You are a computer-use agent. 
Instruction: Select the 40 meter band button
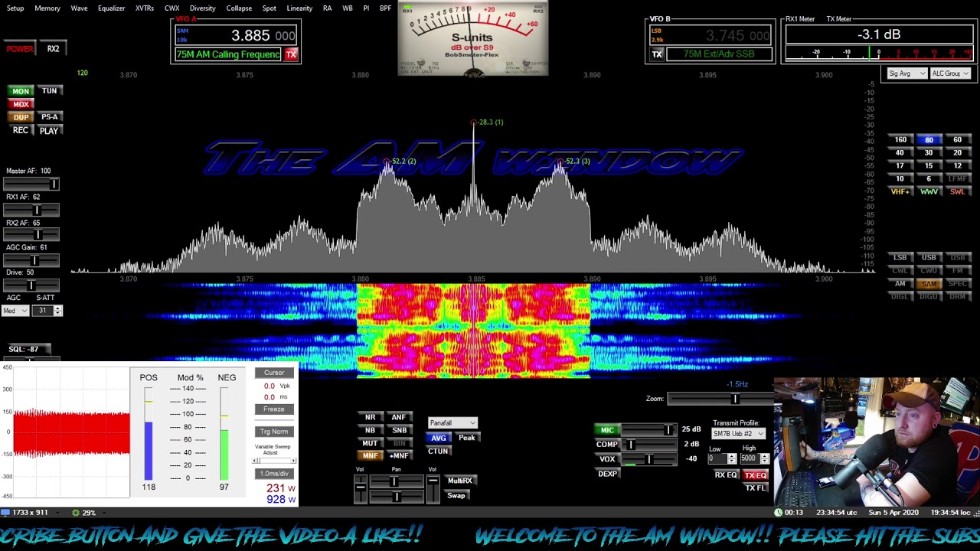(x=900, y=153)
